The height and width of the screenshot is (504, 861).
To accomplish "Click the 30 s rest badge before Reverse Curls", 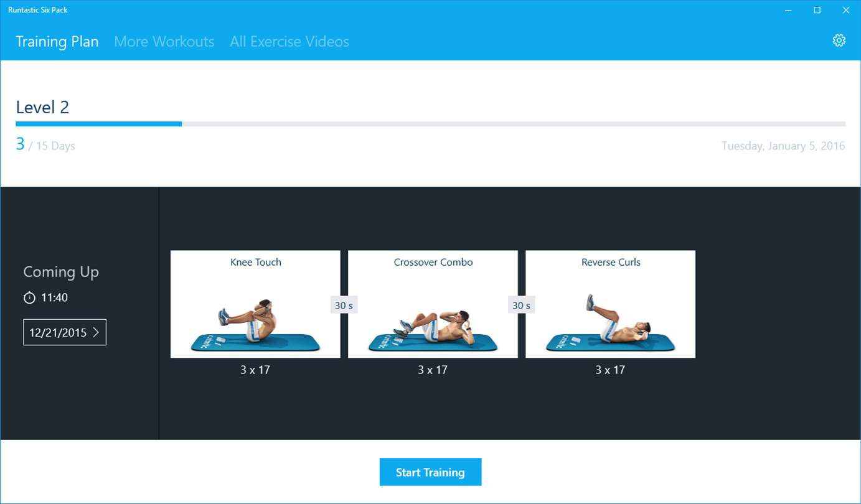I will point(521,306).
